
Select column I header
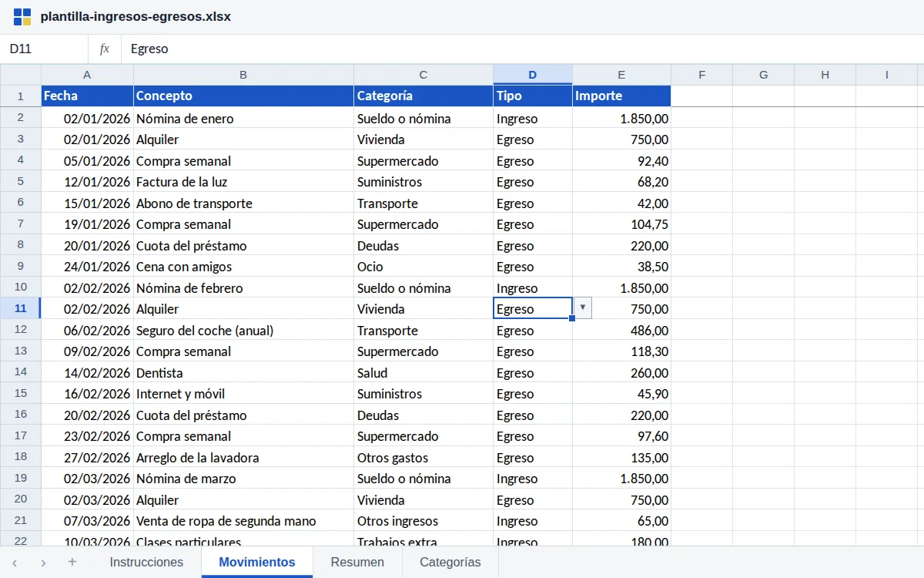click(x=886, y=75)
